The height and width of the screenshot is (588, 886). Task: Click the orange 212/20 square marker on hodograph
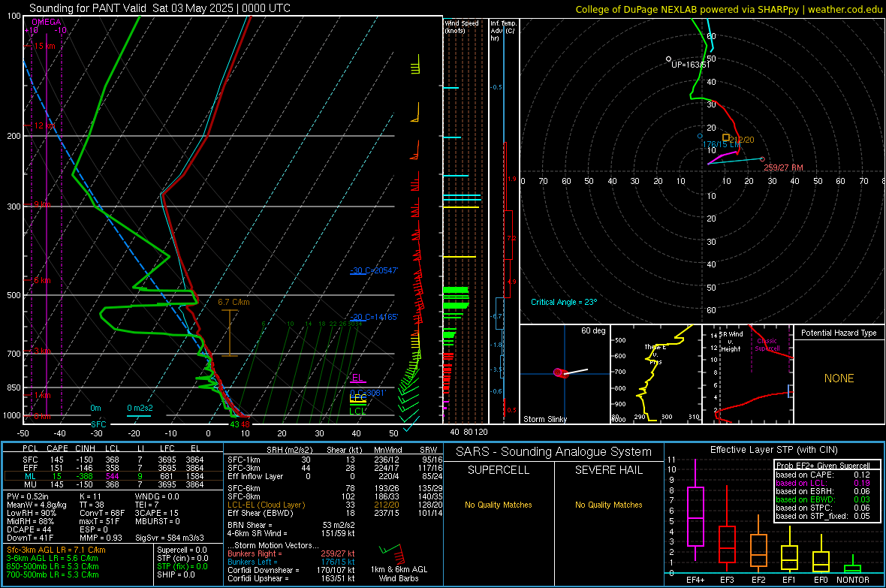[x=726, y=137]
